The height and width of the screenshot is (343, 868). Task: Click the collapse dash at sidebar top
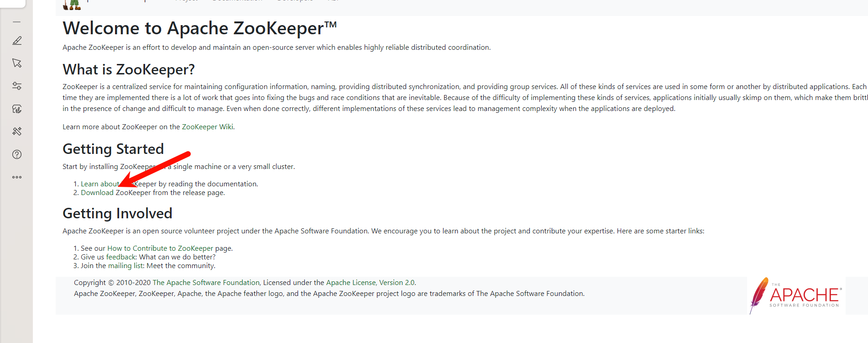pyautogui.click(x=17, y=22)
